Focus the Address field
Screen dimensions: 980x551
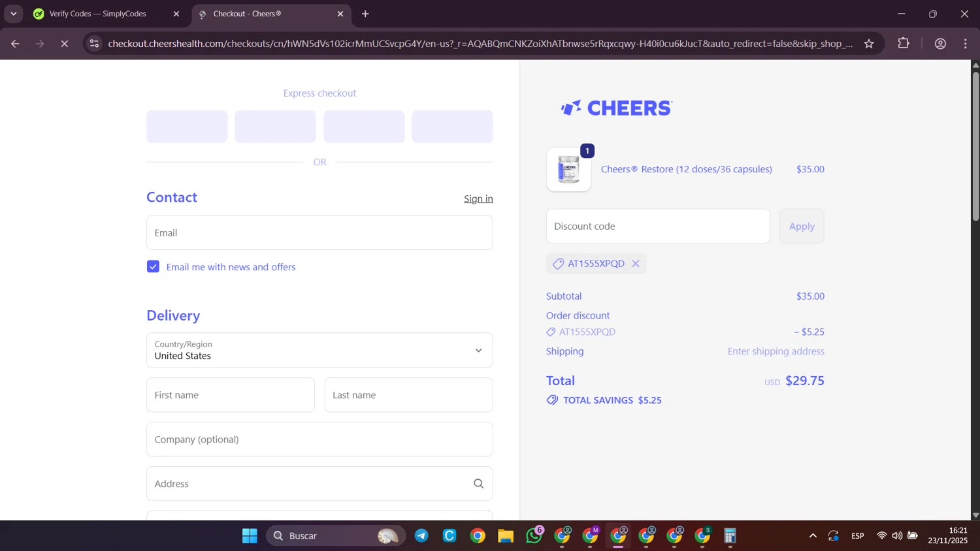[x=319, y=484]
